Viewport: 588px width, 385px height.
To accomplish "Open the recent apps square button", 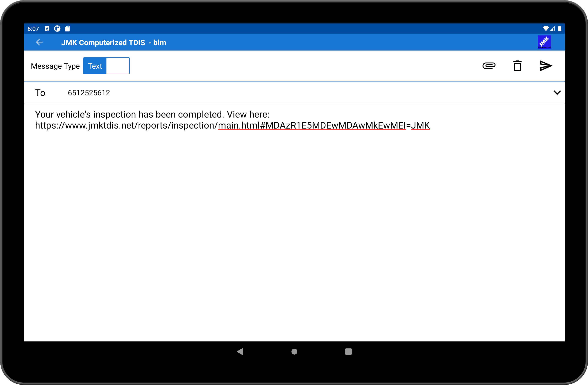I will (x=348, y=351).
